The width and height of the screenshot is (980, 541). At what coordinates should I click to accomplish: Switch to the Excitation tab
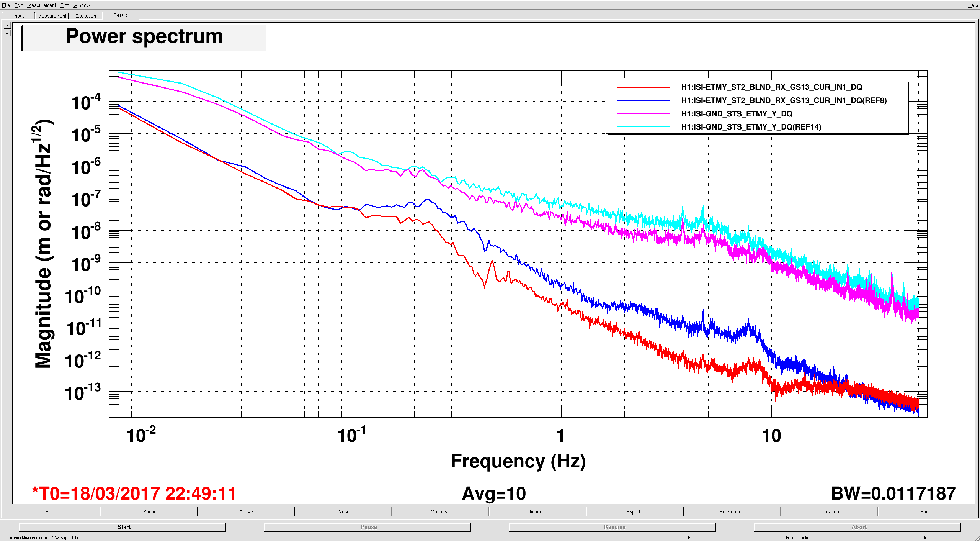coord(85,16)
